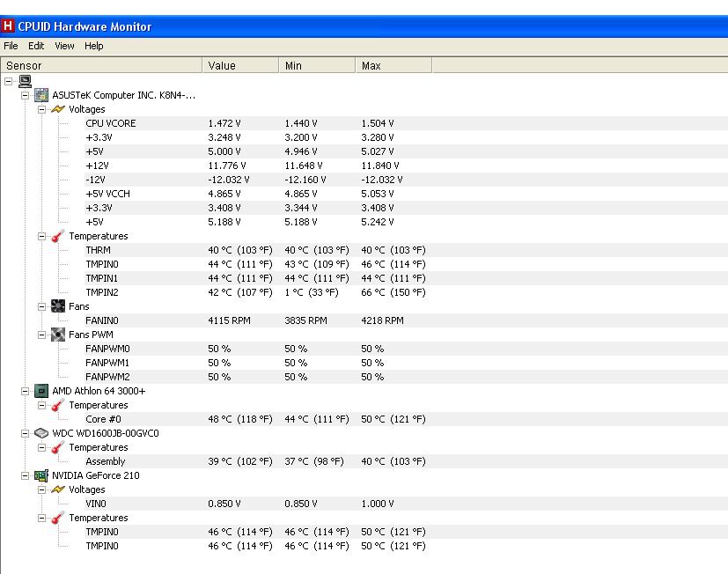The height and width of the screenshot is (574, 728).
Task: Select the TMPIN2 motherboard row
Action: (x=406, y=292)
